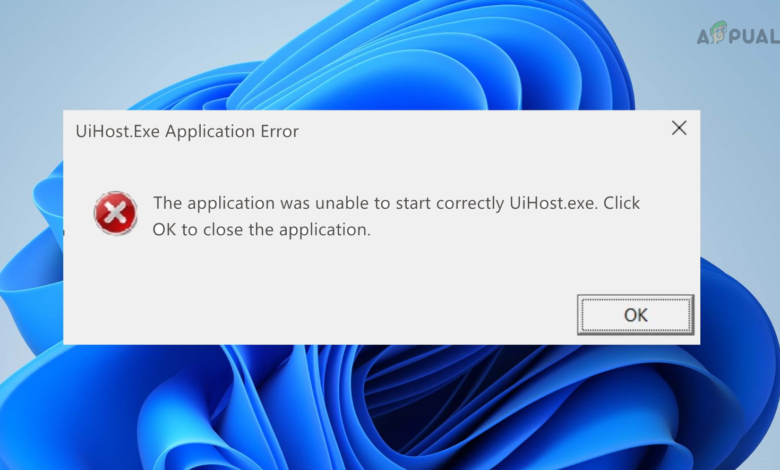Click the letters 'PUAL' in the watermark
This screenshot has width=780, height=470.
click(754, 36)
